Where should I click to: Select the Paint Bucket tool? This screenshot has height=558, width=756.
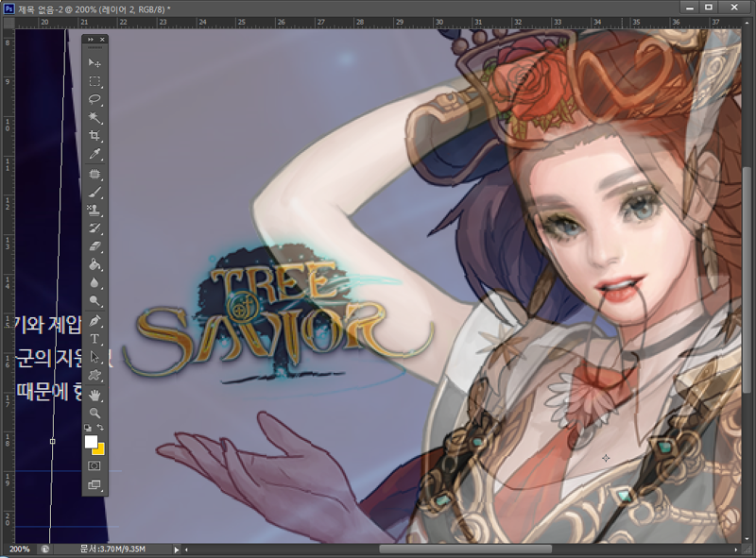94,264
